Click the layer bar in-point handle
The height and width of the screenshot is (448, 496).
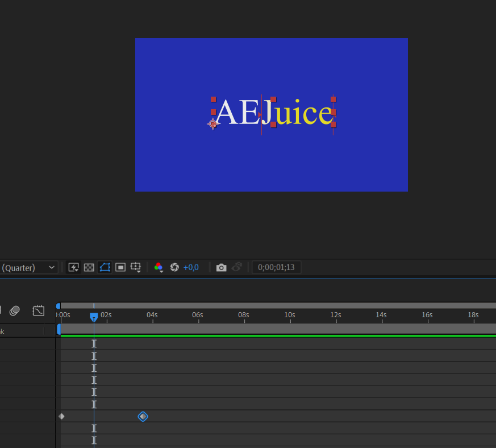(59, 329)
